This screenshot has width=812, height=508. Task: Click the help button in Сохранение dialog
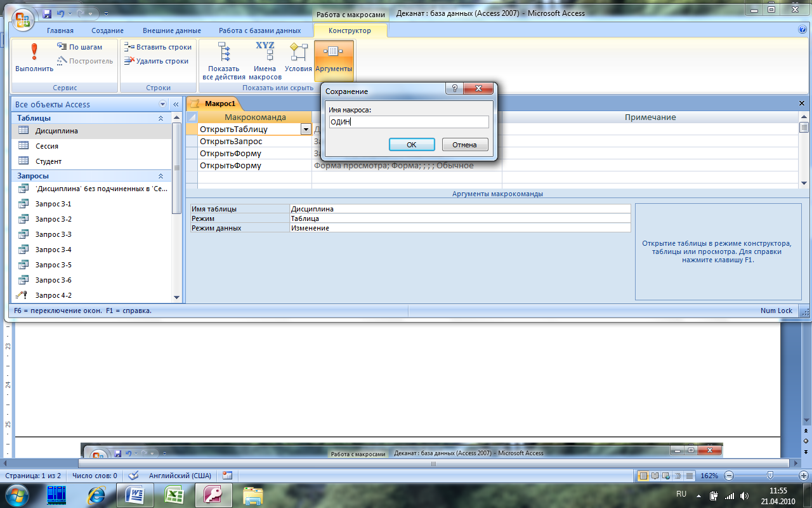pos(454,89)
